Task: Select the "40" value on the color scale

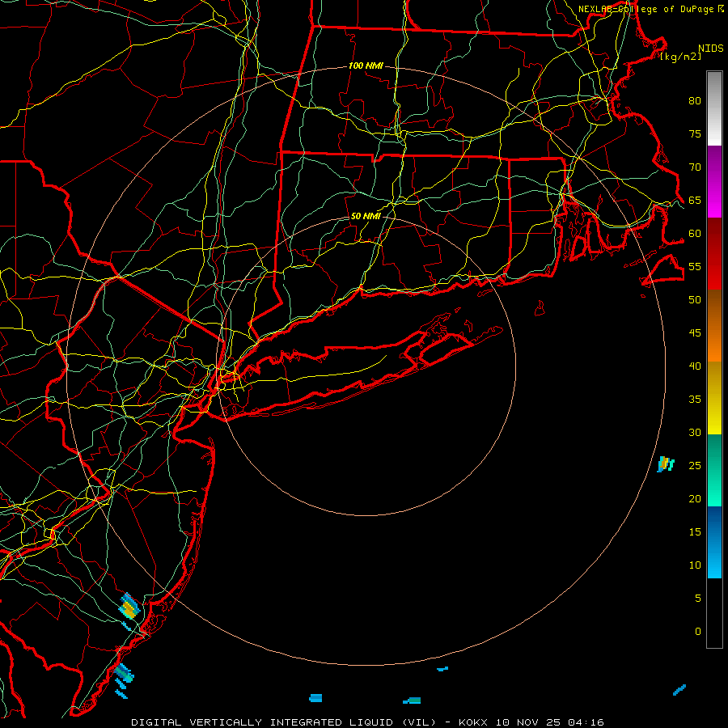Action: (695, 366)
